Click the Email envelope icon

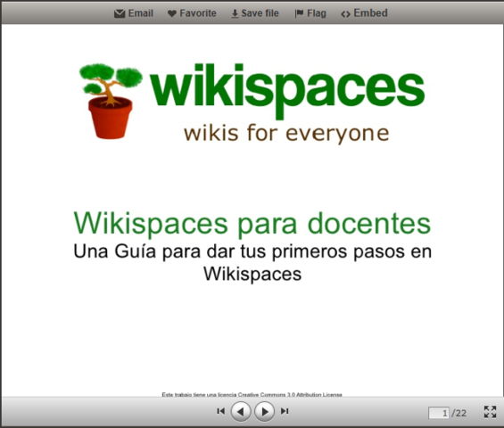[x=120, y=13]
